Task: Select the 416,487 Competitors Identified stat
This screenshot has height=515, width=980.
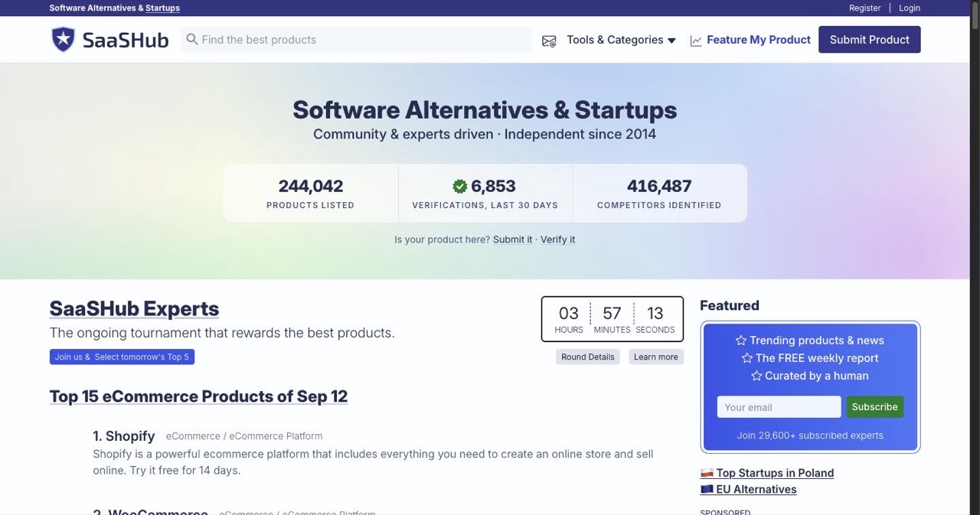Action: [x=659, y=194]
